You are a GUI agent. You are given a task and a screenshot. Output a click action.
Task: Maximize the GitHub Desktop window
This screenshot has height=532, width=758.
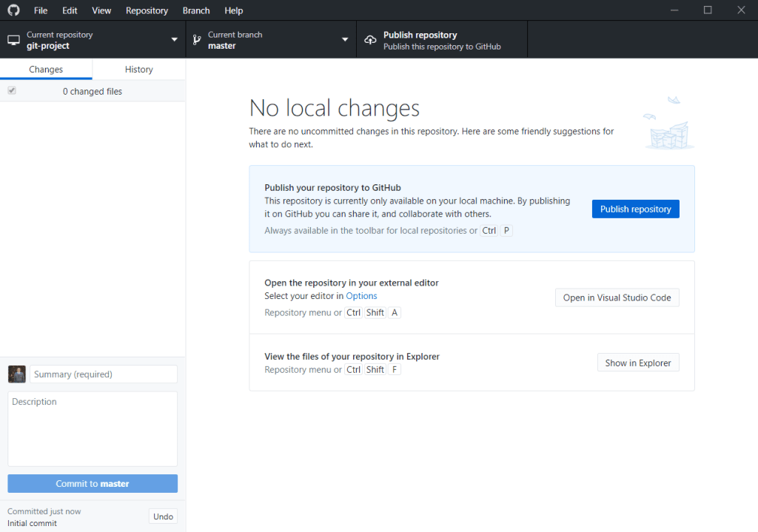click(708, 10)
